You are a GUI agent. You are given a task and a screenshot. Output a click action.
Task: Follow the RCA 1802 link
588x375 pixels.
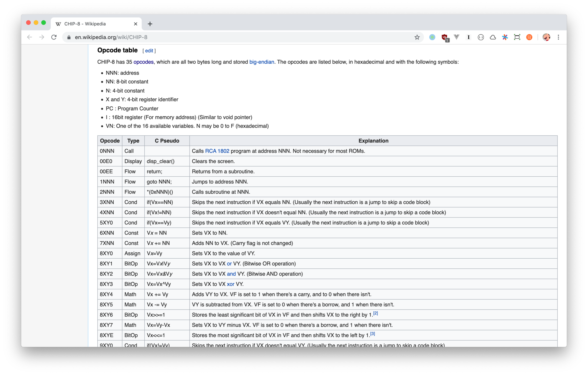pos(217,151)
